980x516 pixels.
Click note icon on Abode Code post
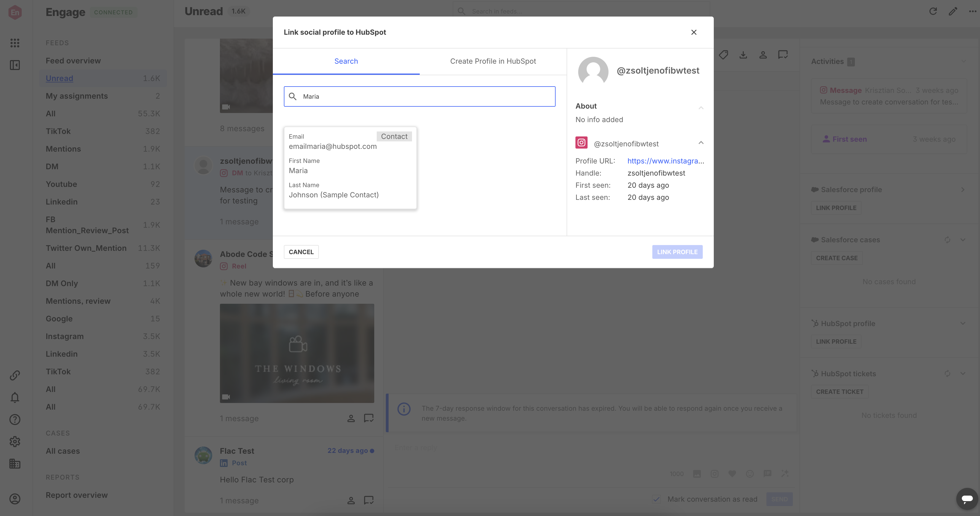coord(369,418)
